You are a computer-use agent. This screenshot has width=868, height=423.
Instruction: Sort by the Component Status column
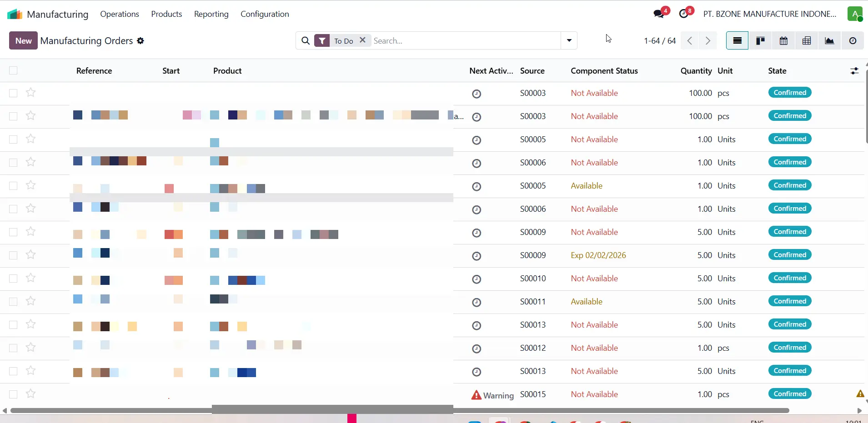604,71
